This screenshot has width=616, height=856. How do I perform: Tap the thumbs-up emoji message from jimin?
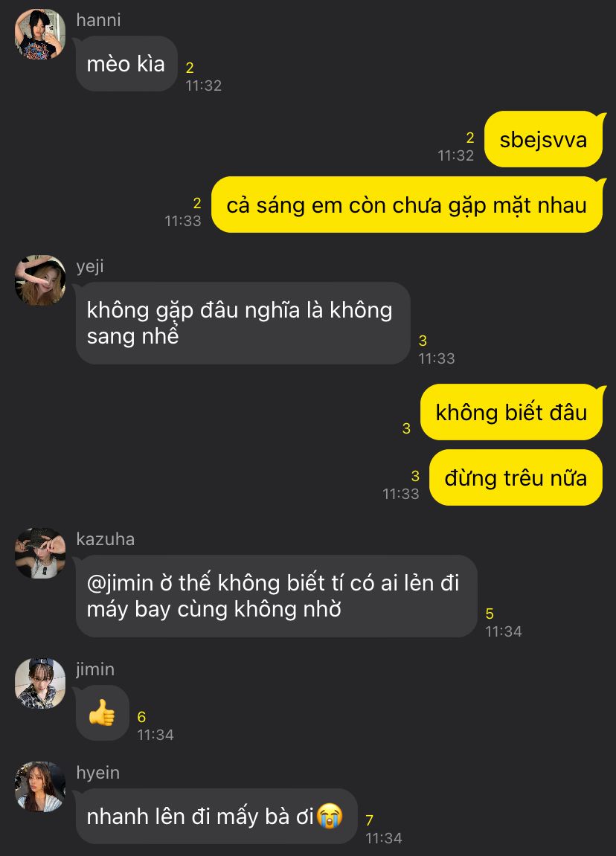[x=102, y=713]
